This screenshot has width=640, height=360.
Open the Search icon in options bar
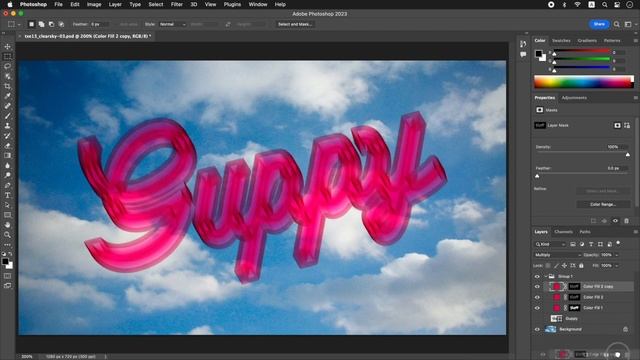coord(617,24)
